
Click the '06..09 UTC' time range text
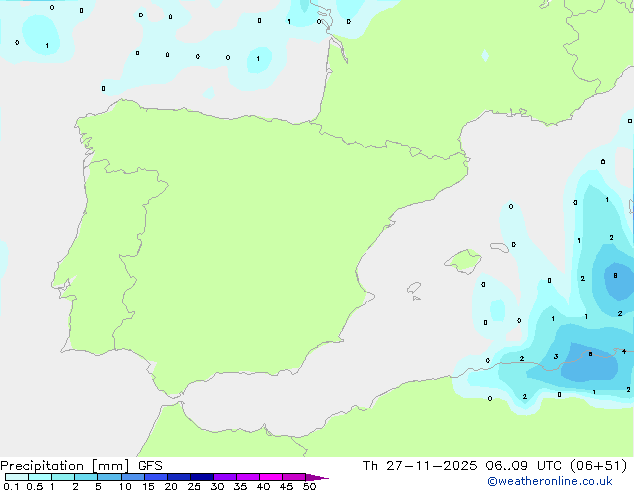[x=524, y=466]
